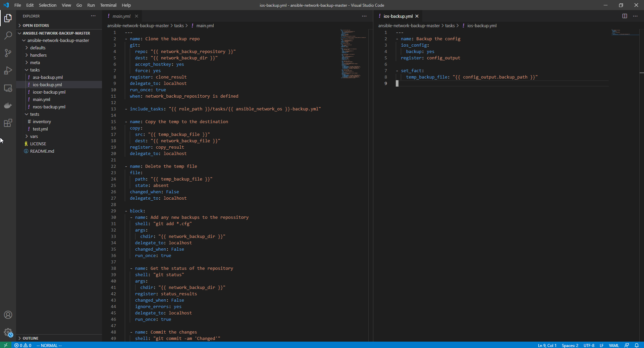Open the Source Control view
Image resolution: width=644 pixels, height=348 pixels.
8,53
